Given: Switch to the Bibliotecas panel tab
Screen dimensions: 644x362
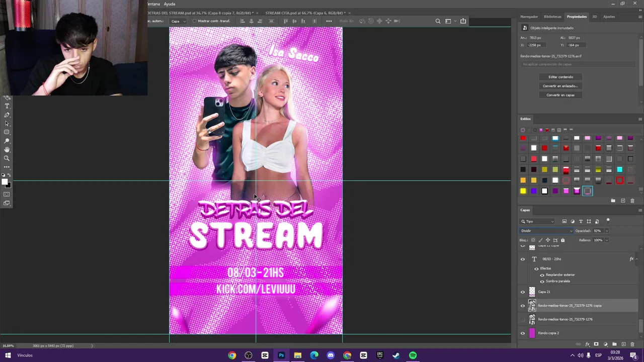Looking at the screenshot, I should pyautogui.click(x=552, y=17).
